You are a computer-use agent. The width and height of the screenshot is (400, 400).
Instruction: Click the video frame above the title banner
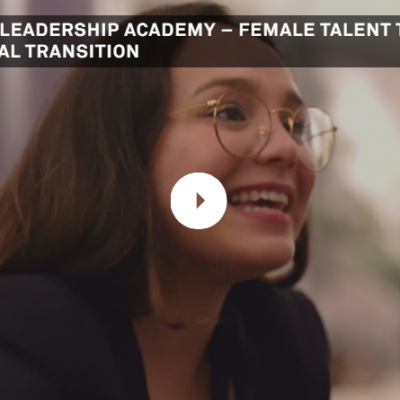click(200, 7)
